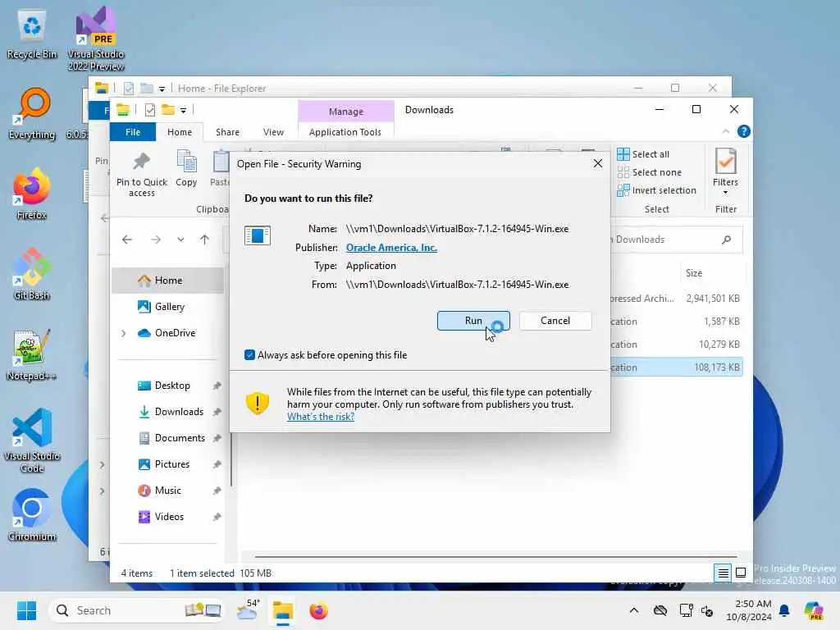The image size is (840, 630).
Task: Click the Properties checkmark icon in title bar
Action: click(x=150, y=110)
